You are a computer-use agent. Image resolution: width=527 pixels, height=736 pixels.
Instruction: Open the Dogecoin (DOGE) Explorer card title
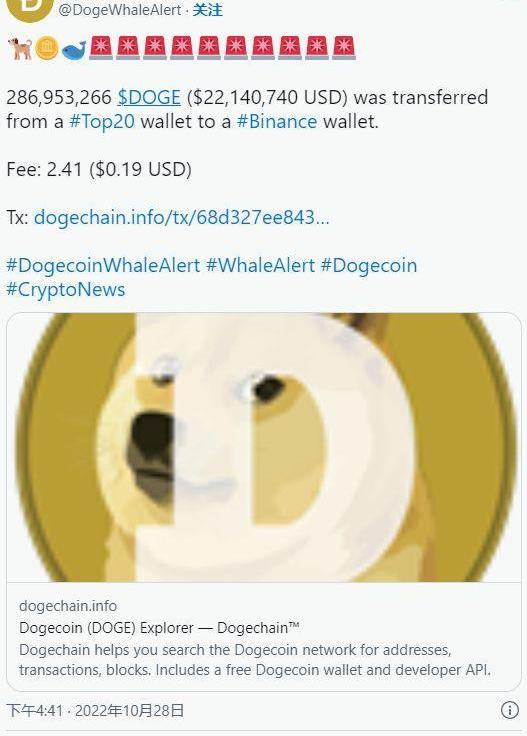pos(160,628)
